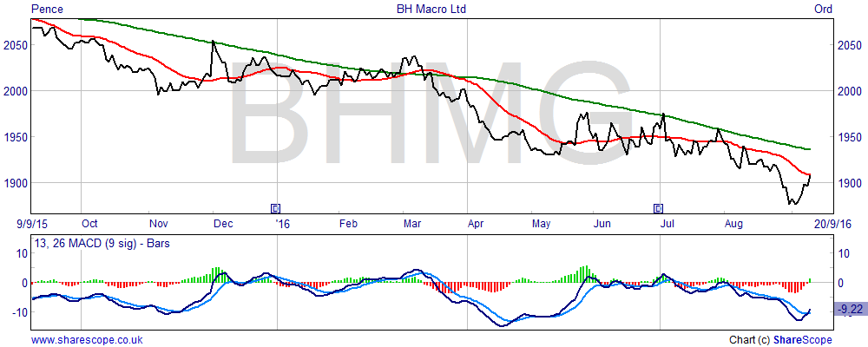Click the BH Macro Ltd chart title
868x347 pixels.
[431, 9]
